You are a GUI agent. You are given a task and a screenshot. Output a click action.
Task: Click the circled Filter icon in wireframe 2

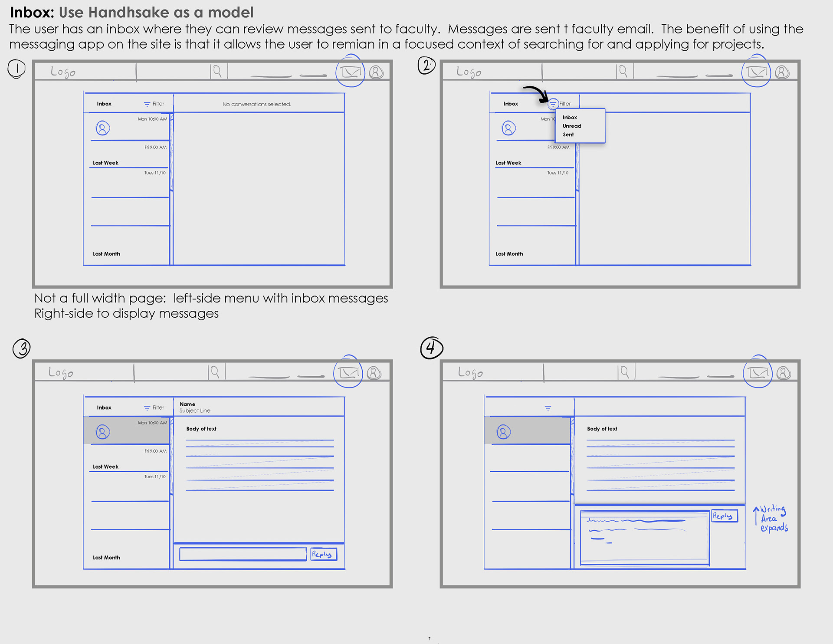553,104
